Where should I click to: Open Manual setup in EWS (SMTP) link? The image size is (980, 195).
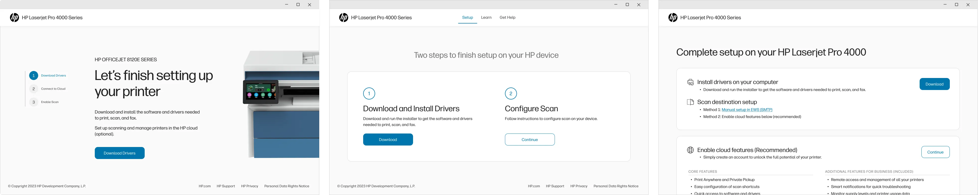[x=747, y=110]
